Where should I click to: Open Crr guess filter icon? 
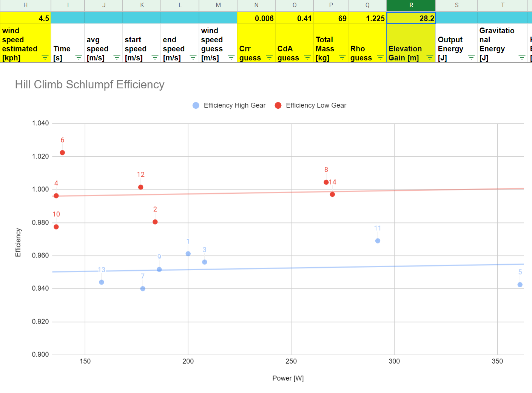pos(269,58)
